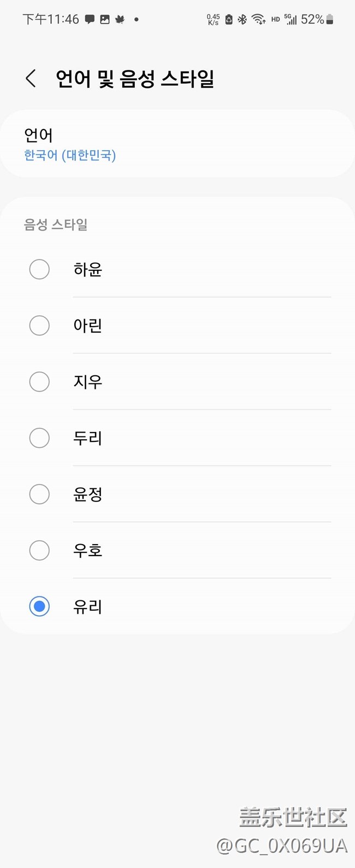Viewport: 355px width, 868px height.
Task: Tap the 언어 및 음성 스타일 page title
Action: [135, 79]
